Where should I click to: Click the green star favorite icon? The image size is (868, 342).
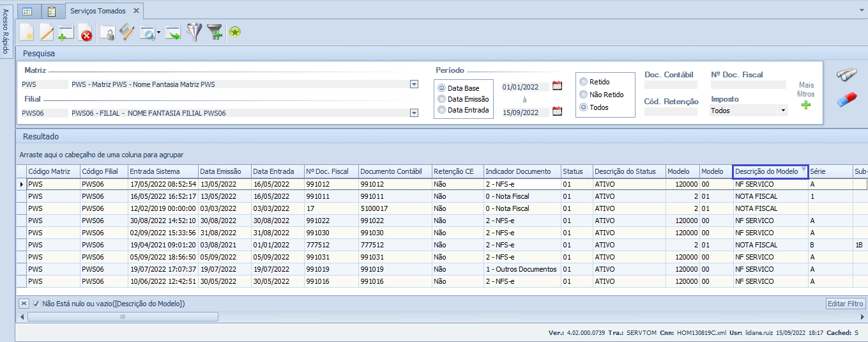(235, 32)
